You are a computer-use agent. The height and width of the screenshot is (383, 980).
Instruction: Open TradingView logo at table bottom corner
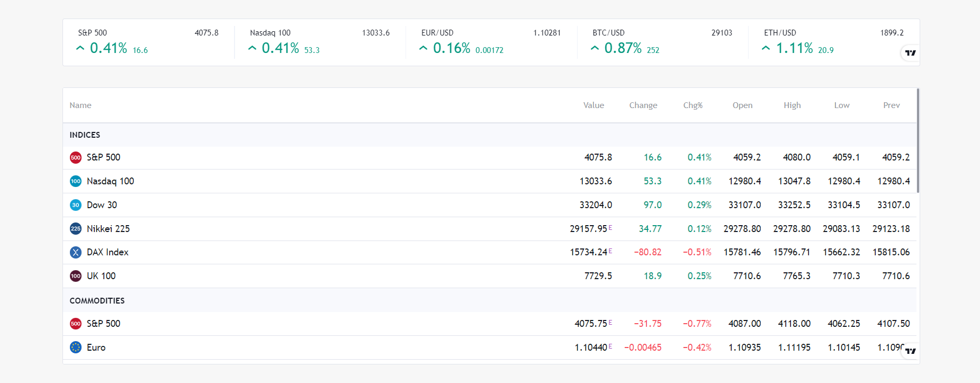pyautogui.click(x=910, y=351)
